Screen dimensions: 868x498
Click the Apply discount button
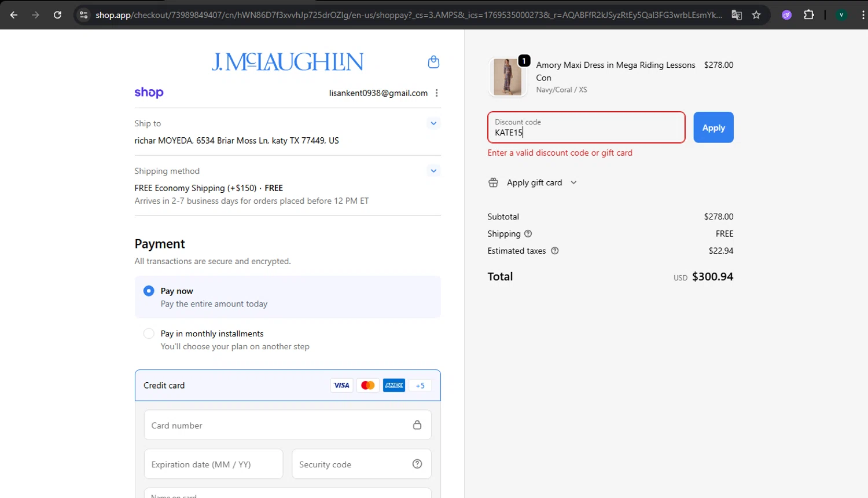coord(713,127)
